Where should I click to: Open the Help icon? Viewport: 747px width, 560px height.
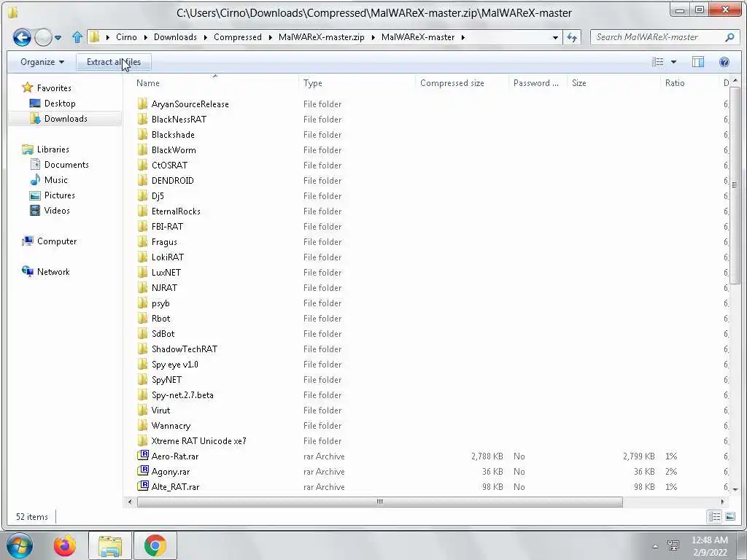[724, 62]
